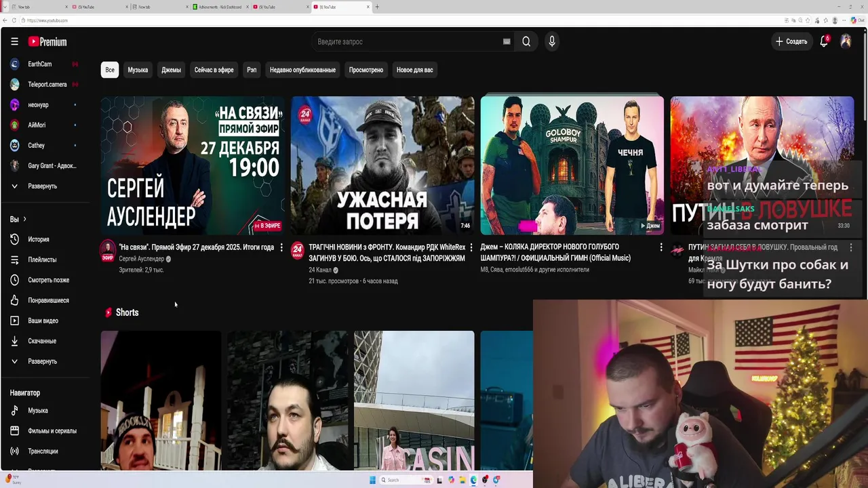The width and height of the screenshot is (868, 488).
Task: Start voice search with the microphone
Action: pos(552,41)
